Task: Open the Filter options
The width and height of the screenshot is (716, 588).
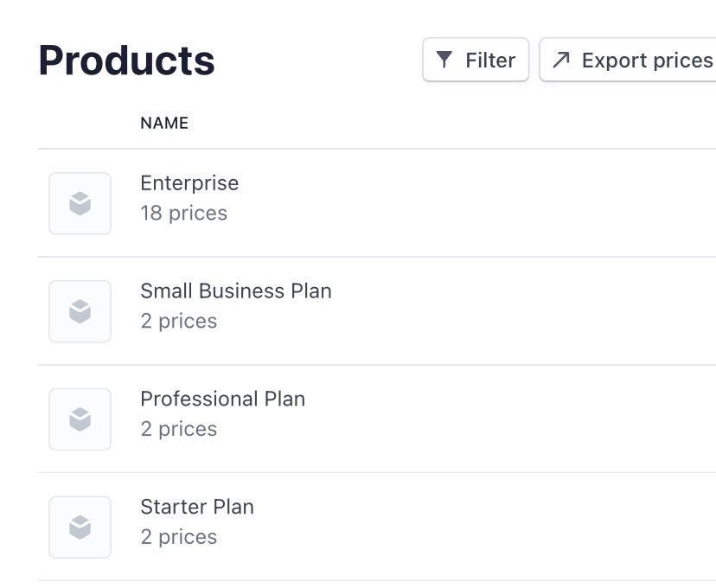Action: (x=476, y=60)
